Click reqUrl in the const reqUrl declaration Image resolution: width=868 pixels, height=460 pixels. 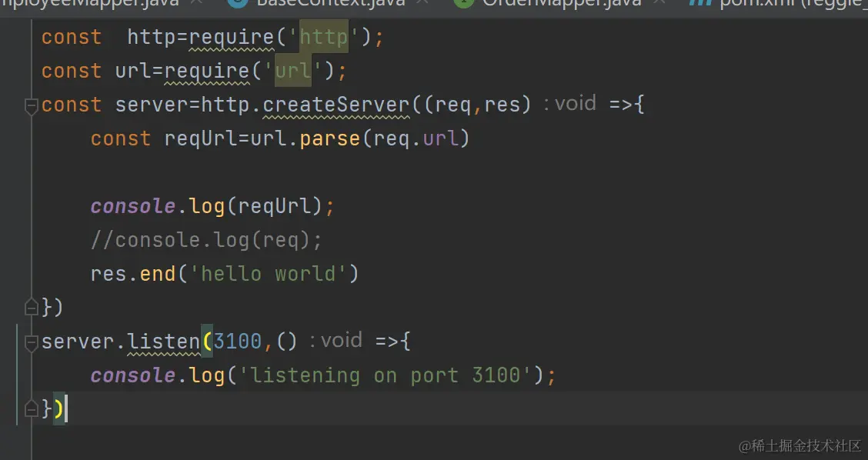(201, 139)
